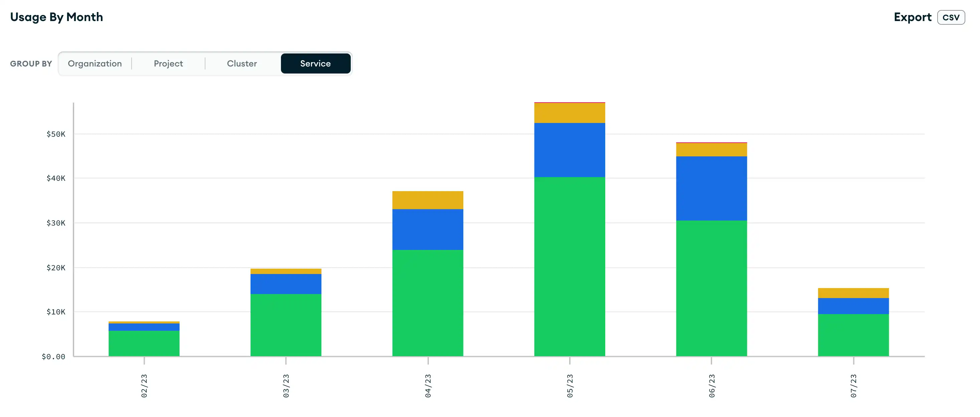Click the Project group-by icon
Image resolution: width=980 pixels, height=417 pixels.
click(x=168, y=63)
